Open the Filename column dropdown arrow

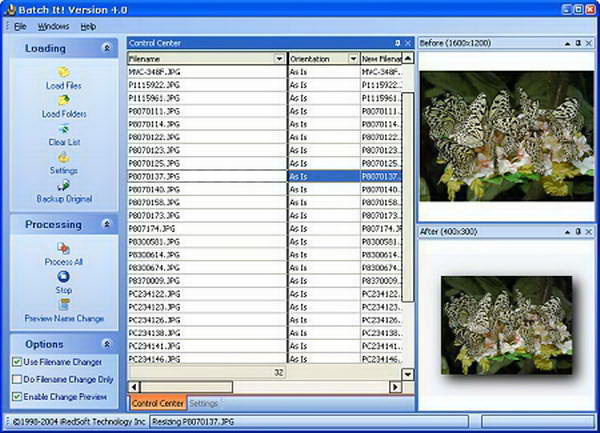(279, 59)
